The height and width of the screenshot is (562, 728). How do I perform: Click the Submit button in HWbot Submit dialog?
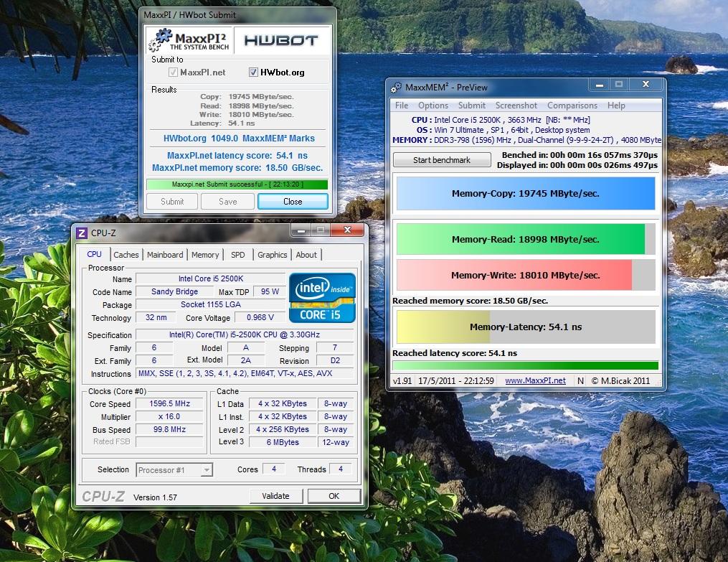click(172, 201)
